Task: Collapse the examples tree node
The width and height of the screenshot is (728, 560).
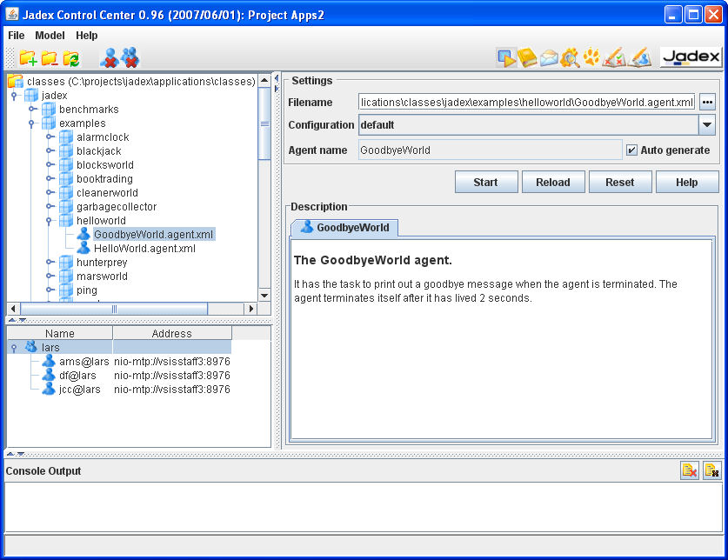Action: [31, 123]
